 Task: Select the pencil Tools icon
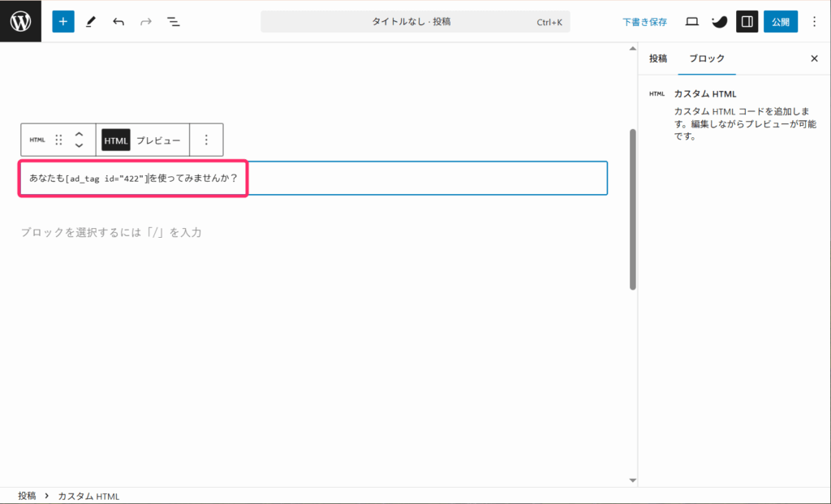click(x=91, y=22)
